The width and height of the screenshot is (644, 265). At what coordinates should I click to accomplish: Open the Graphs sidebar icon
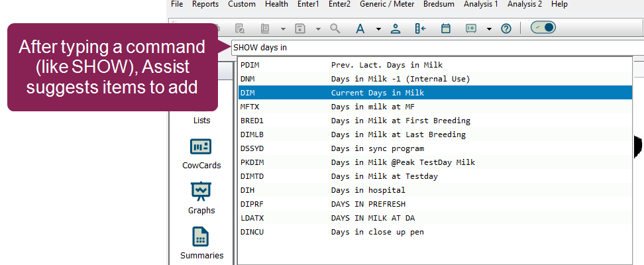(201, 192)
